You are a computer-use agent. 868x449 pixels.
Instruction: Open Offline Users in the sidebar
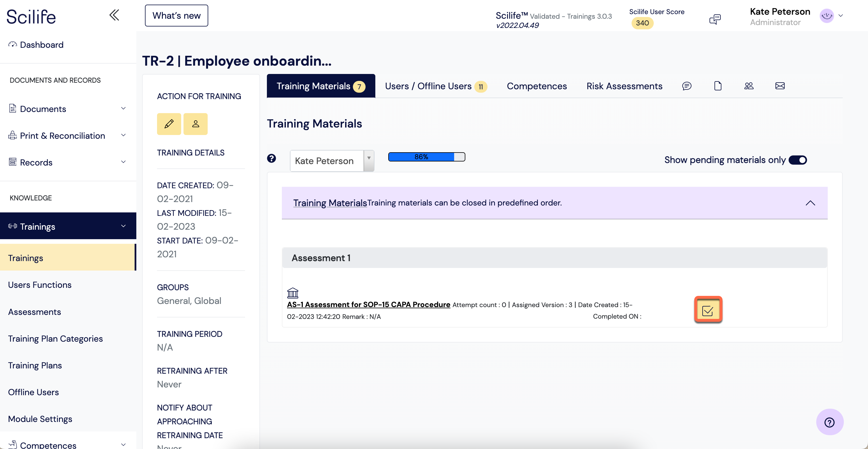[x=33, y=392]
